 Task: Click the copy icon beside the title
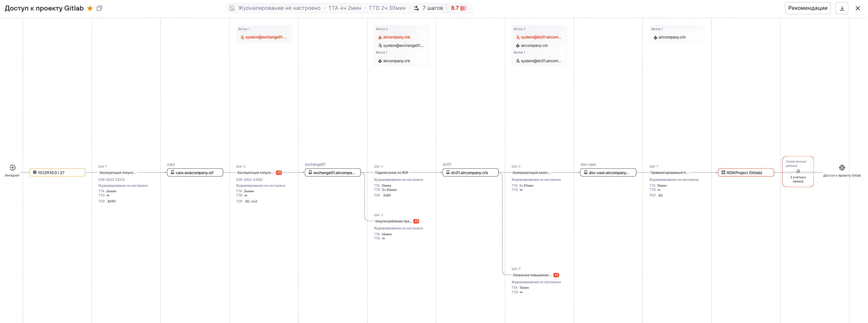(x=99, y=8)
